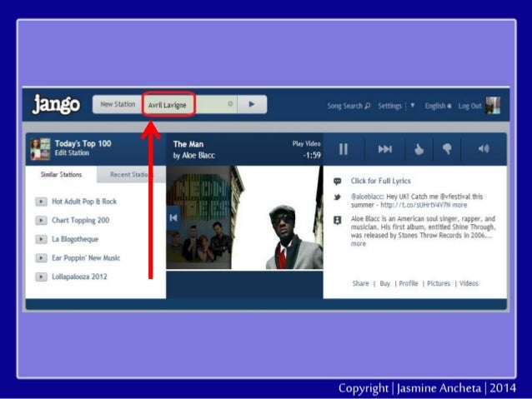The width and height of the screenshot is (532, 399).
Task: Click Play Video
Action: pos(306,143)
